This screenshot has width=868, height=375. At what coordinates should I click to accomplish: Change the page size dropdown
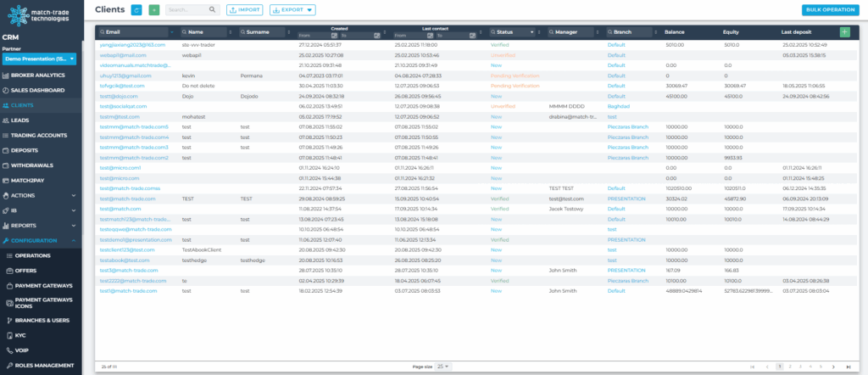[x=443, y=366]
